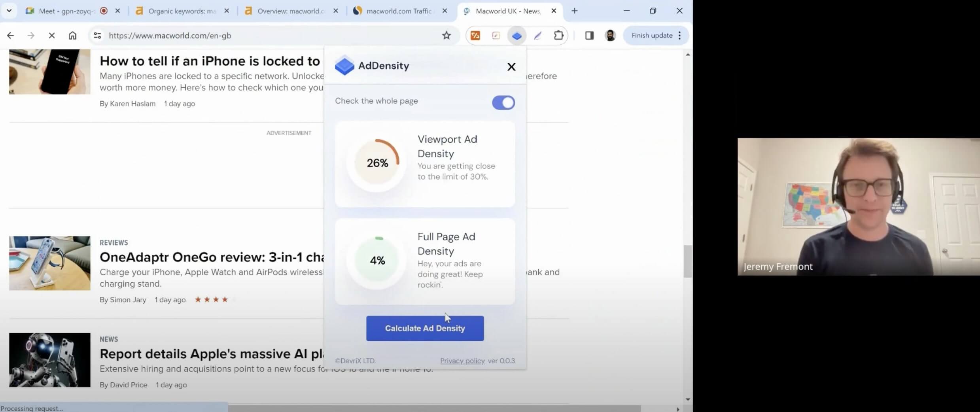Open a new browser tab
Image resolution: width=980 pixels, height=412 pixels.
click(574, 11)
